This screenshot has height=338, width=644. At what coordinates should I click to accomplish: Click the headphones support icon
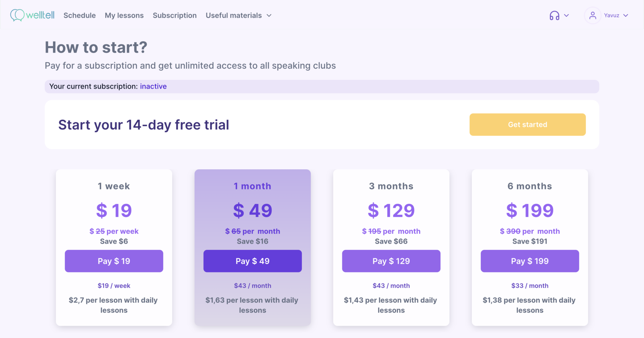click(x=554, y=16)
